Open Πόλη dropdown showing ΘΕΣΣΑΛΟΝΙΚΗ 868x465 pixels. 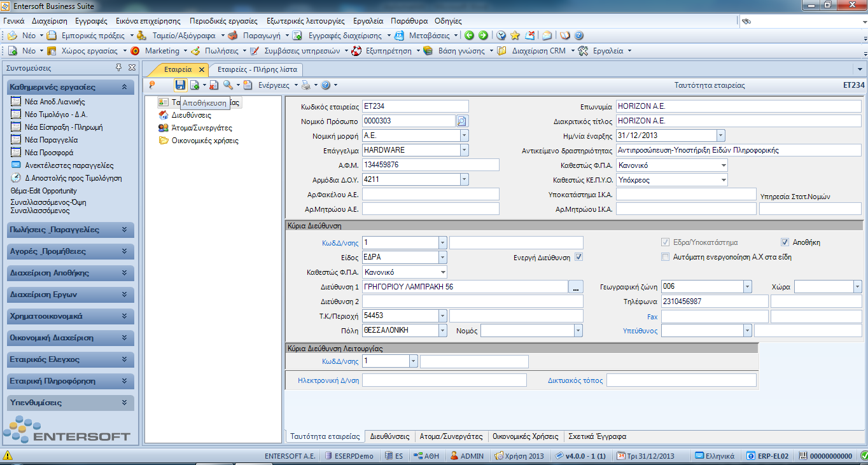point(443,331)
